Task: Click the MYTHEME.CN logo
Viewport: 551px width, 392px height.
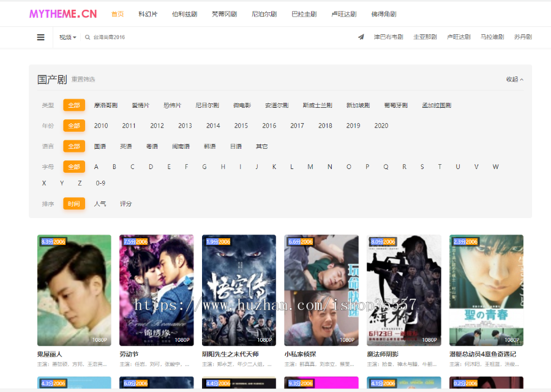Action: point(63,13)
